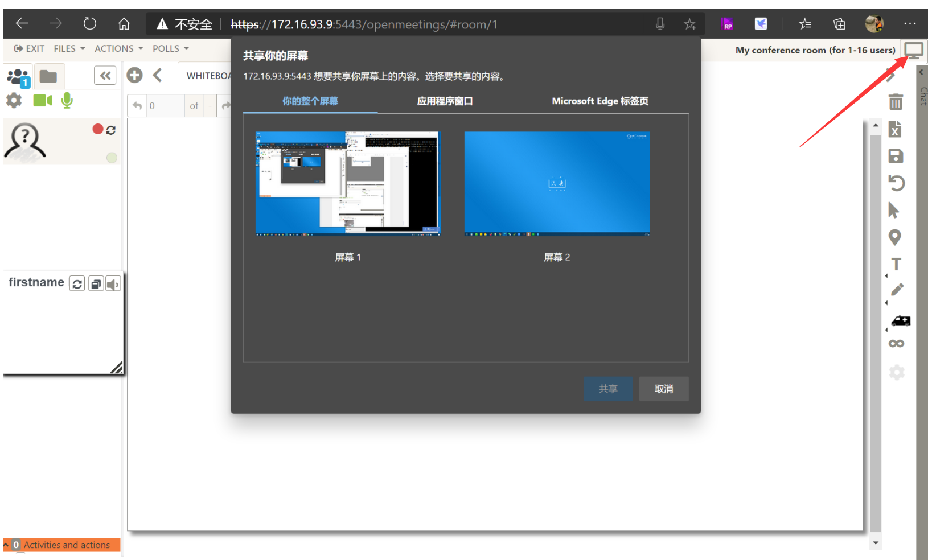Toggle the green microphone icon
The width and height of the screenshot is (928, 560).
[67, 101]
